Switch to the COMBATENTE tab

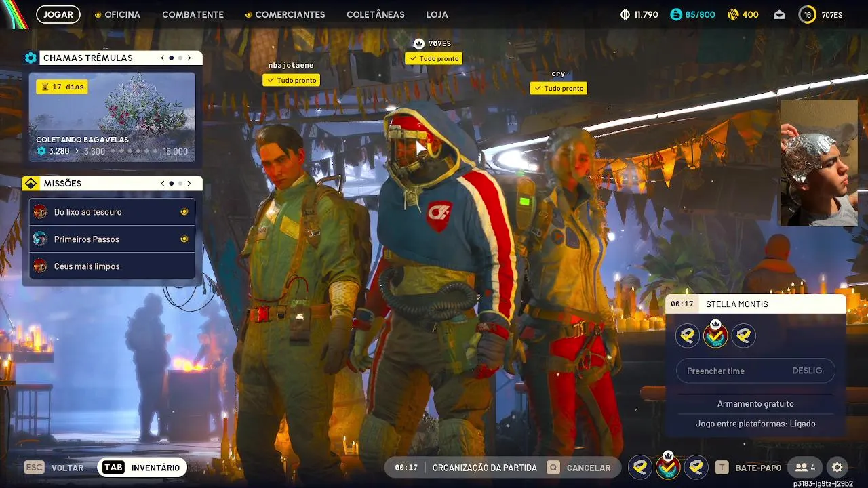point(193,14)
